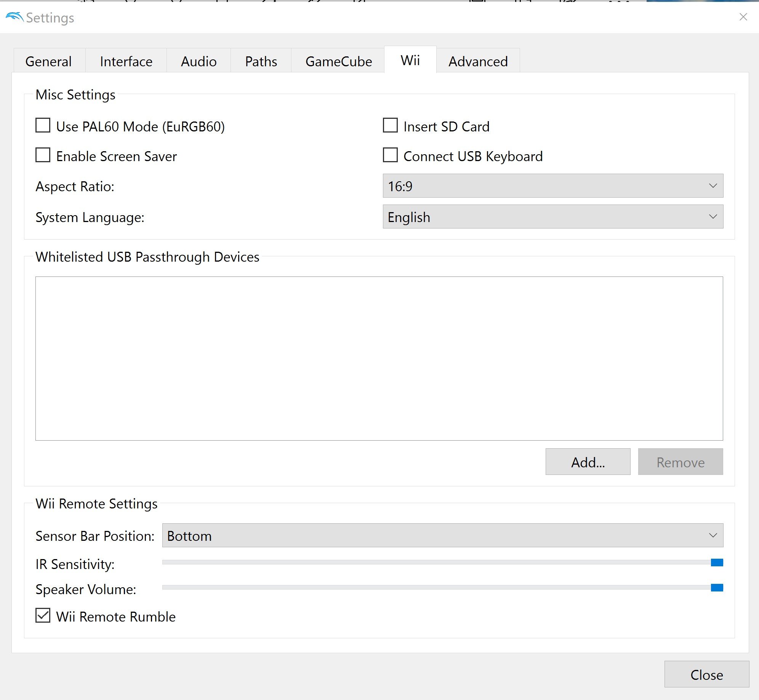Expand the System Language dropdown
The width and height of the screenshot is (759, 700).
pyautogui.click(x=552, y=217)
